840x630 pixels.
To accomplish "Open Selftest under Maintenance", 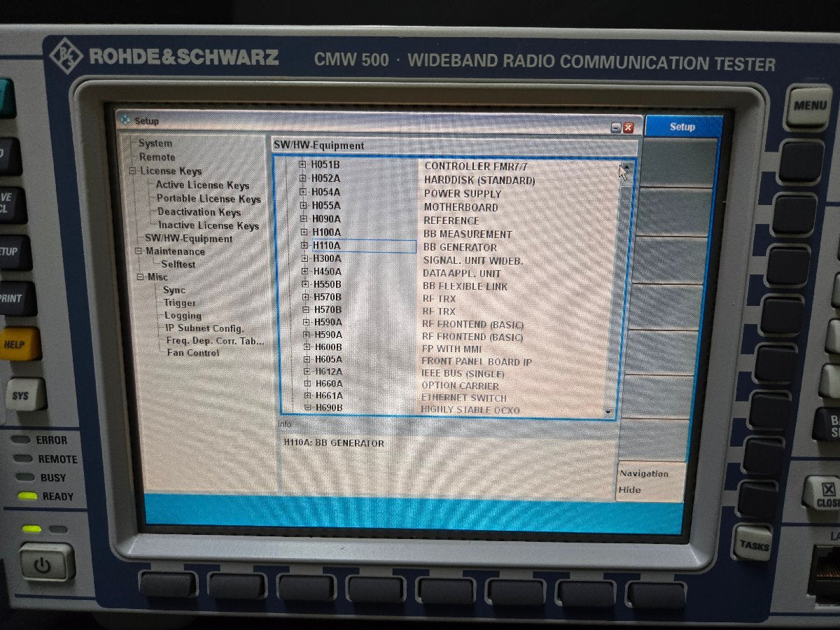I will [178, 265].
